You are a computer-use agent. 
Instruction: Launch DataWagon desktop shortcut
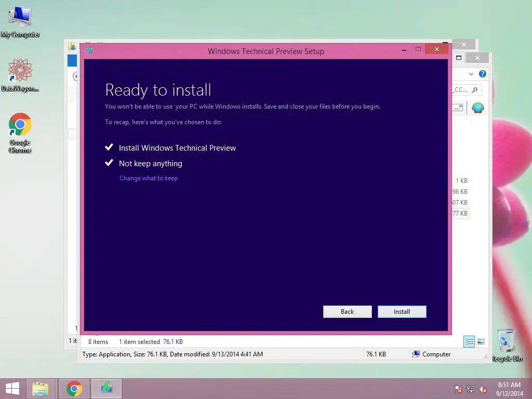[20, 75]
